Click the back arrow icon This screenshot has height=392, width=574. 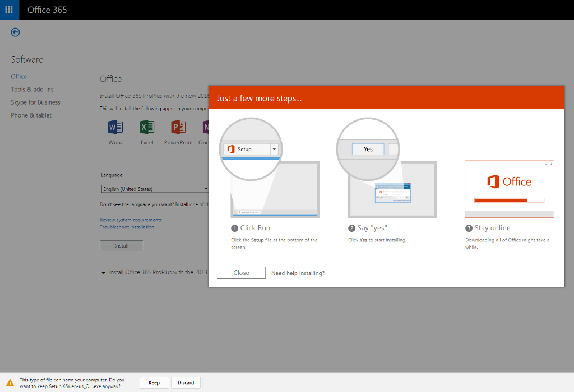pos(15,32)
